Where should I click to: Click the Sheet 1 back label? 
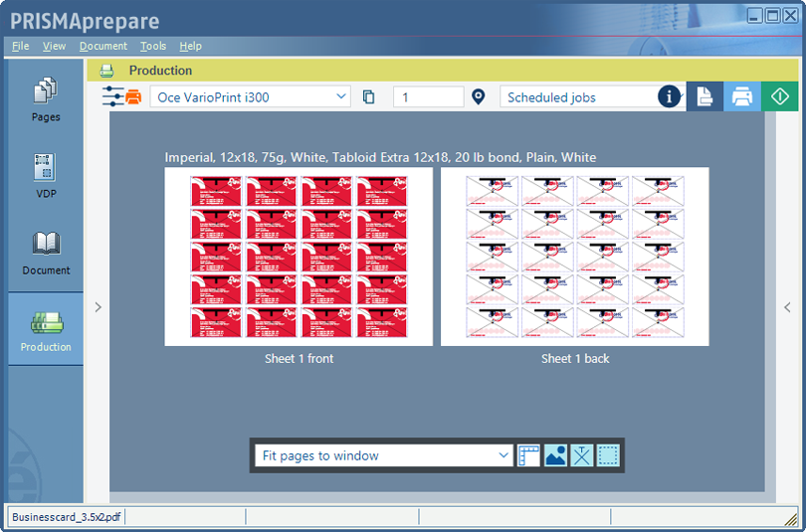tap(575, 358)
